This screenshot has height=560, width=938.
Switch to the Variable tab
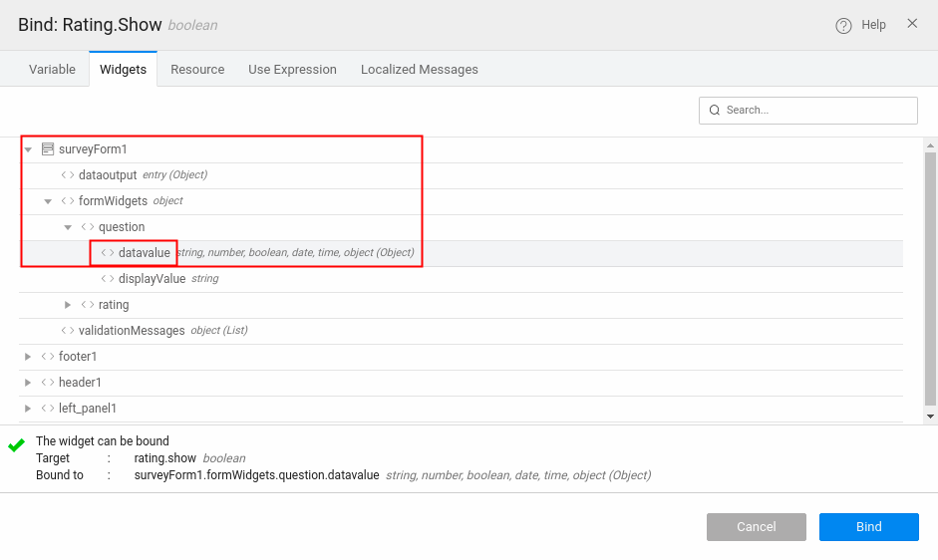coord(52,70)
